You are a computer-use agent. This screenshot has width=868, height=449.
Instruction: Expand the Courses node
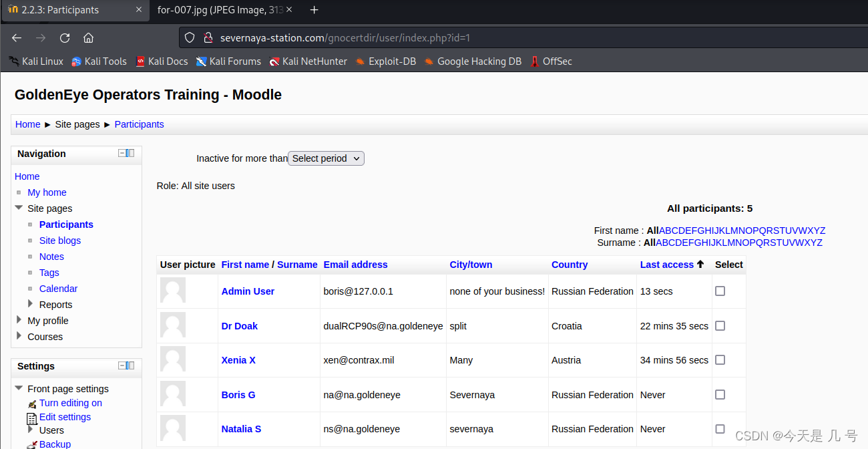click(19, 336)
